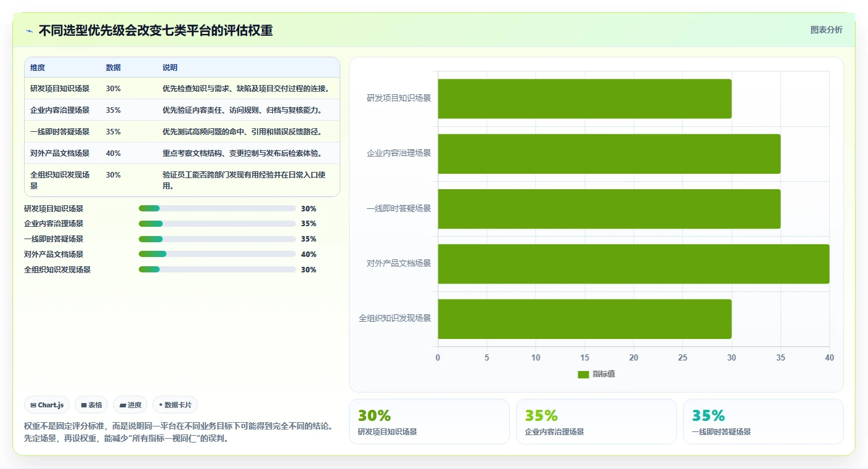
Task: Click the 对外产品文档场景 progress bar
Action: [218, 255]
